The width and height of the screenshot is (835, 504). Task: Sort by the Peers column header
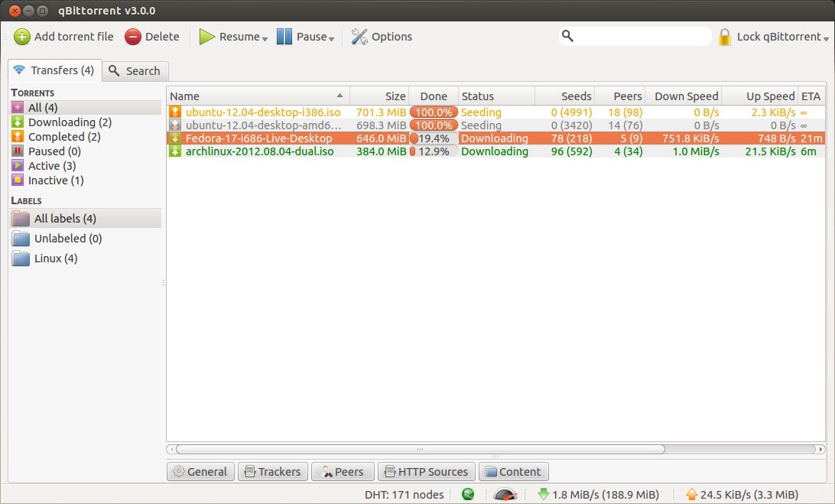pos(620,96)
